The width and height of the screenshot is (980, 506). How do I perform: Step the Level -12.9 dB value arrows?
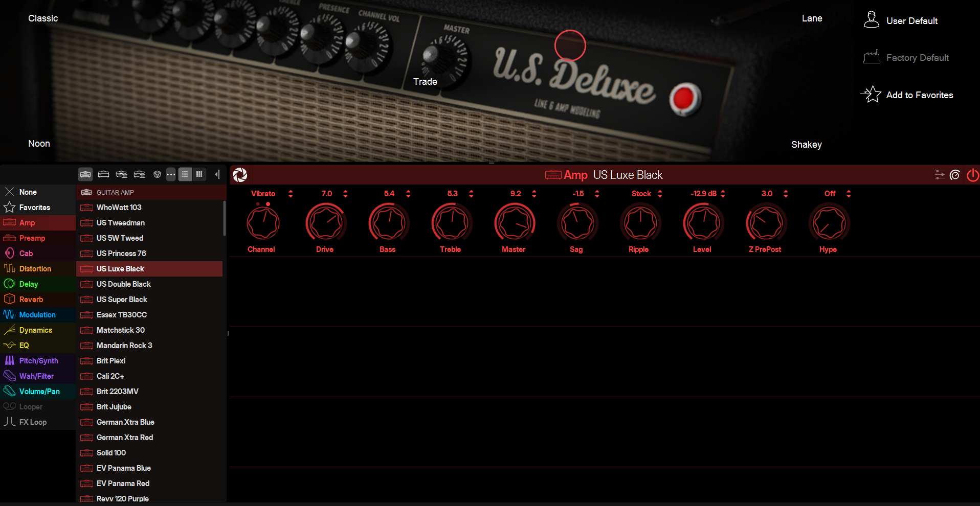coord(723,194)
